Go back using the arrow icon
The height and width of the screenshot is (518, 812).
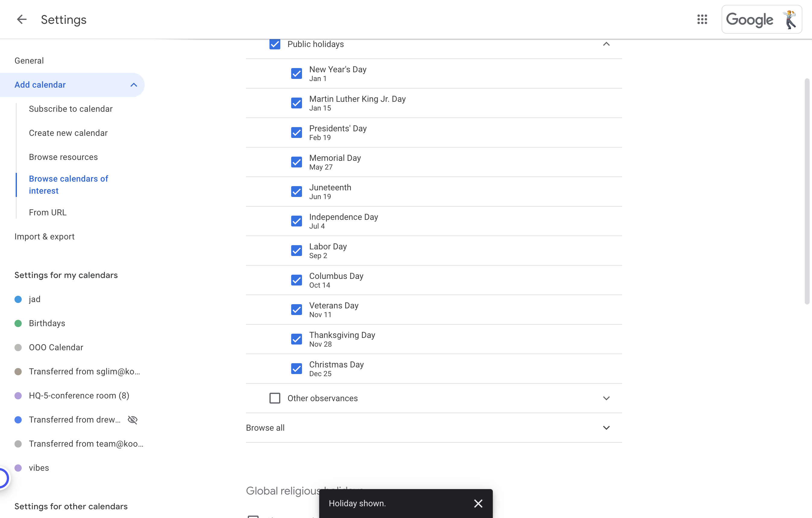coord(22,20)
